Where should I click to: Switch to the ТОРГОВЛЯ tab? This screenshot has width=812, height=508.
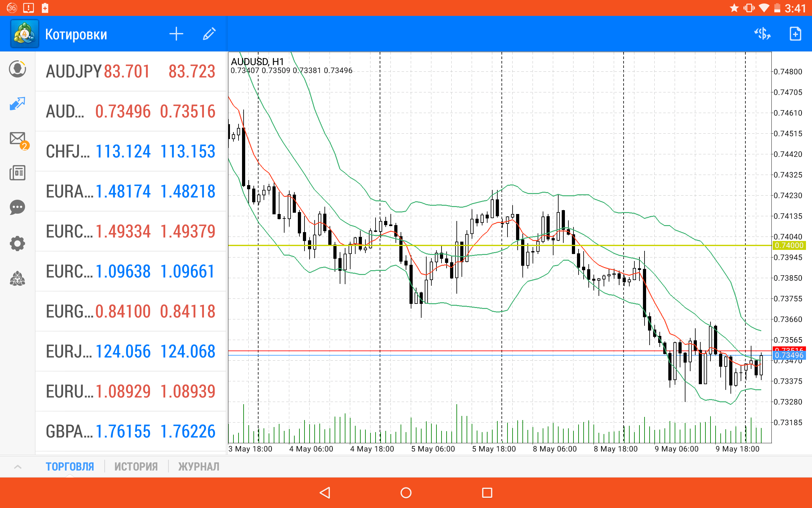[x=70, y=467]
